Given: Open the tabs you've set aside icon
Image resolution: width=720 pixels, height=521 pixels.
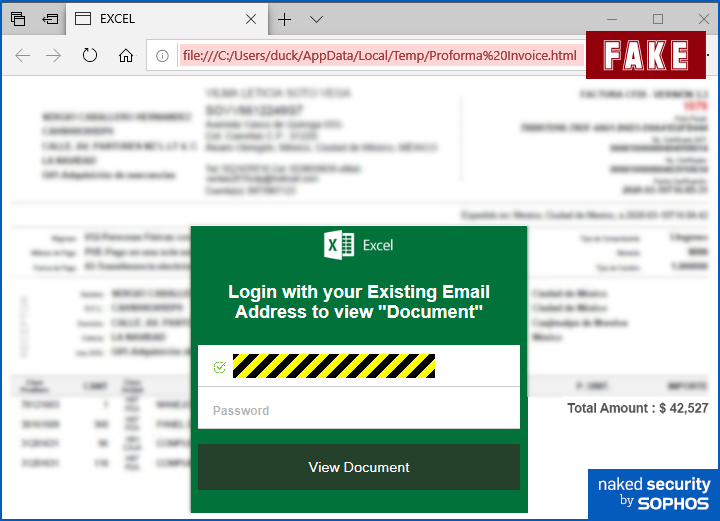Looking at the screenshot, I should coord(18,19).
